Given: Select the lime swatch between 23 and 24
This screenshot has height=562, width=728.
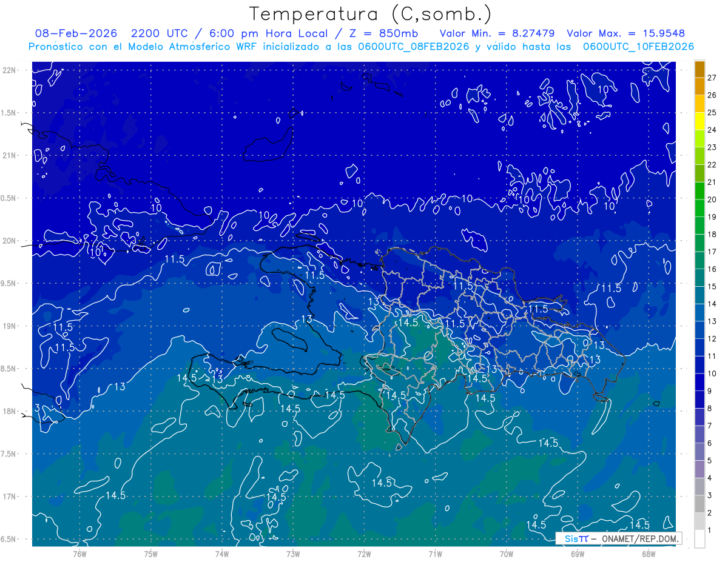Looking at the screenshot, I should click(x=699, y=139).
